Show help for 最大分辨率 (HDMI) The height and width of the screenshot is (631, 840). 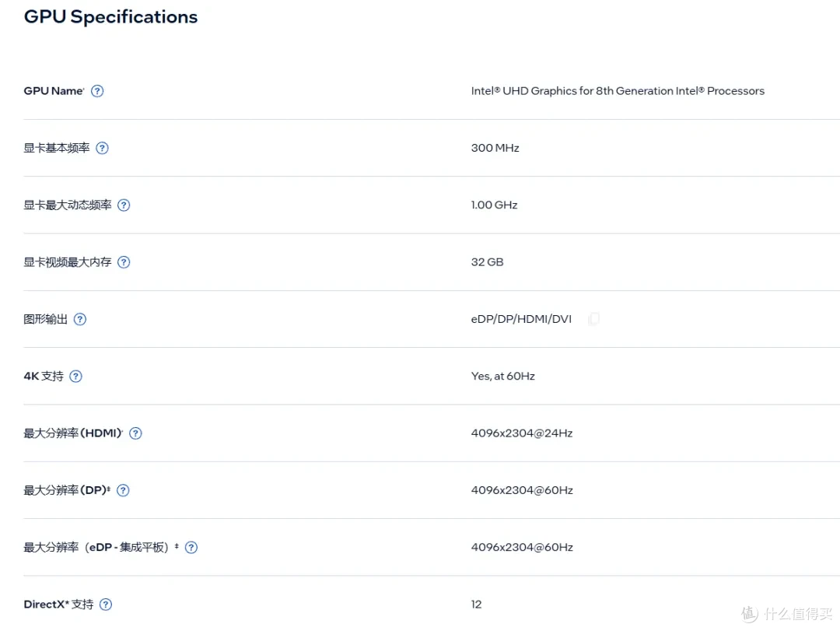135,433
